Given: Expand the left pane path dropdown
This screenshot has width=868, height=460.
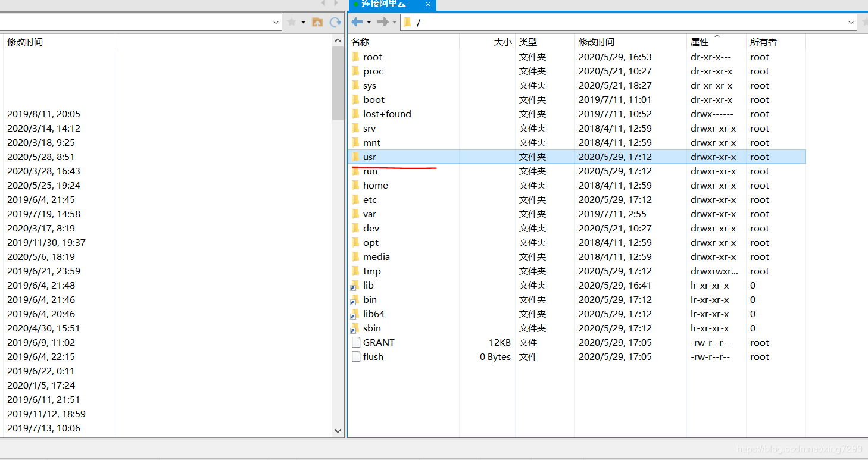Looking at the screenshot, I should click(x=276, y=23).
